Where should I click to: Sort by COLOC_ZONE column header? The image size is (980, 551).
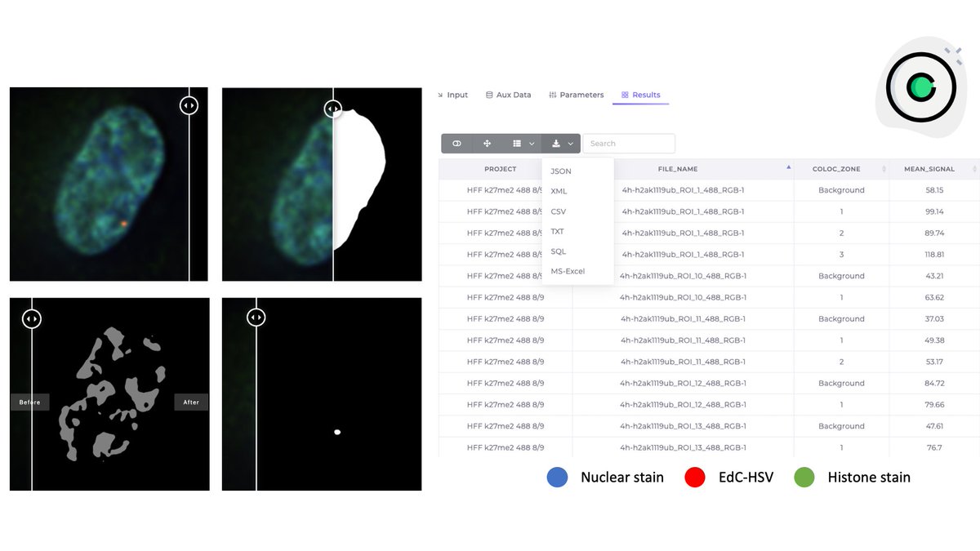click(836, 169)
